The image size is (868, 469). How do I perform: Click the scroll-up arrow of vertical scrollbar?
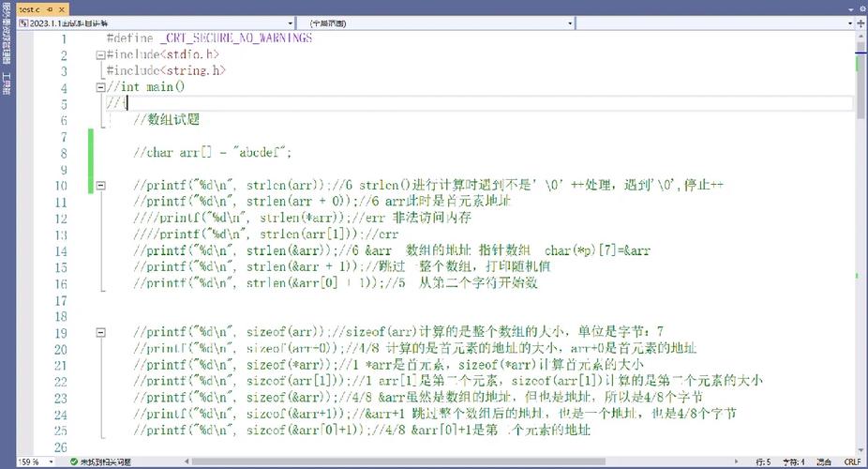pyautogui.click(x=861, y=35)
